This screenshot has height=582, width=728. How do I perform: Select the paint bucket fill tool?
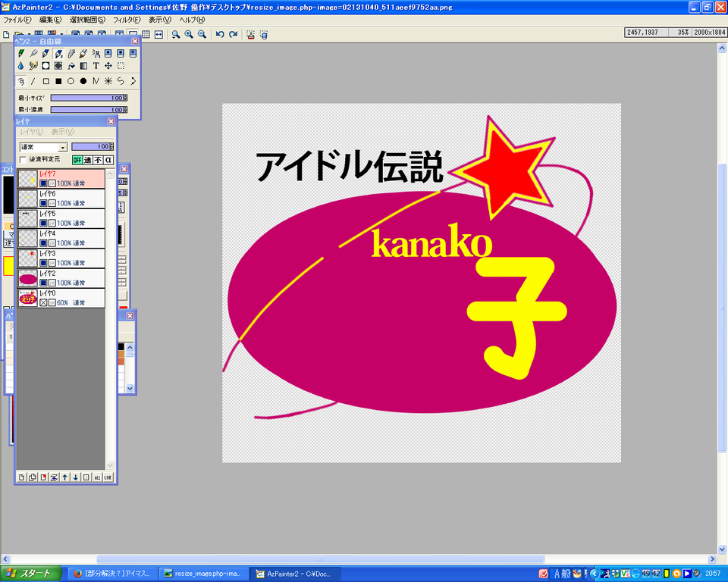tap(71, 66)
